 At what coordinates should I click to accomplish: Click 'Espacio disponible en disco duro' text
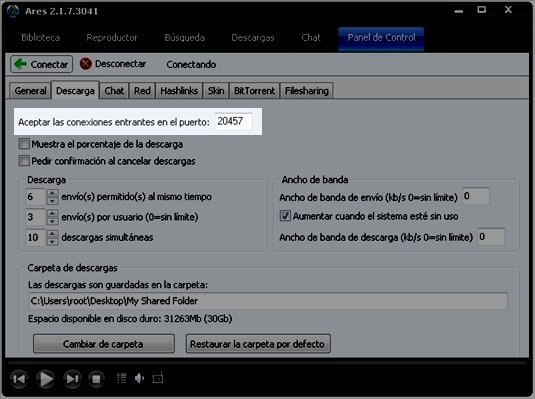pyautogui.click(x=130, y=319)
